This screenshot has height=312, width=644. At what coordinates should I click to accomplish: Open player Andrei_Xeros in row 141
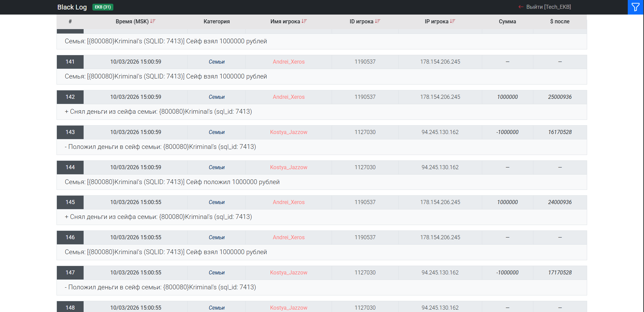289,62
